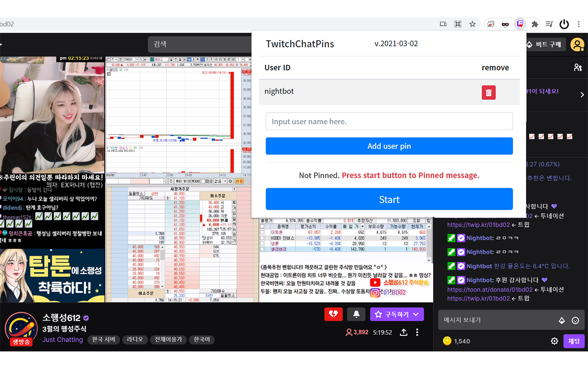
Task: Click the remove column header
Action: (495, 68)
